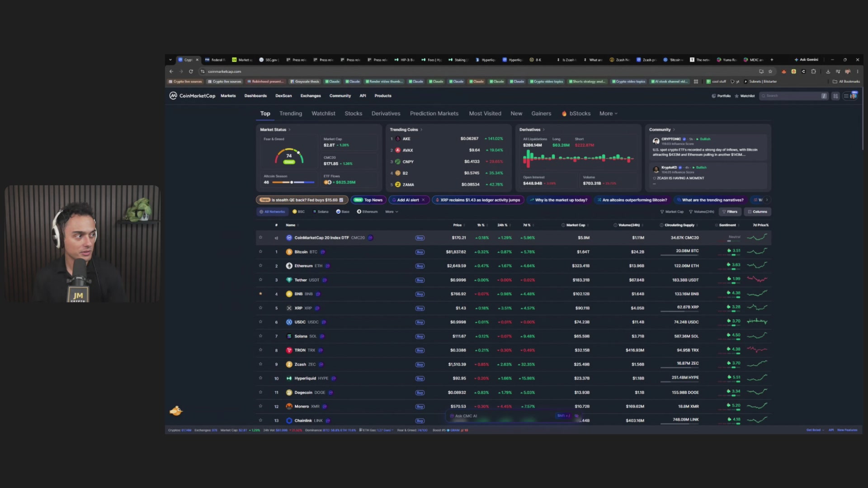Screen dimensions: 868x488
Task: Go back using browser back arrow
Action: coord(171,71)
